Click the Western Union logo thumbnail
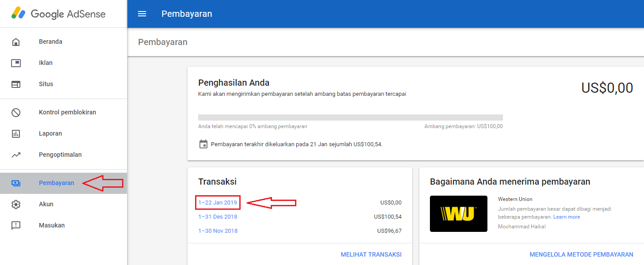 point(458,214)
